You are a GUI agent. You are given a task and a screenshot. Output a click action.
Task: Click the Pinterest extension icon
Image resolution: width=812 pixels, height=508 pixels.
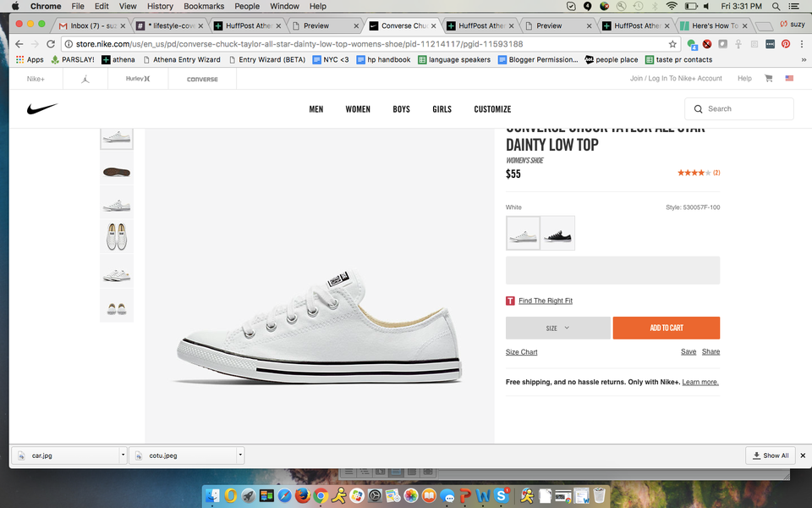coord(786,44)
